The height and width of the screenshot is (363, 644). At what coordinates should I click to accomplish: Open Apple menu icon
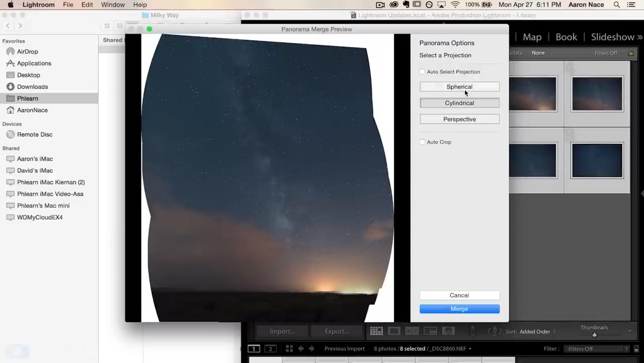pos(10,5)
